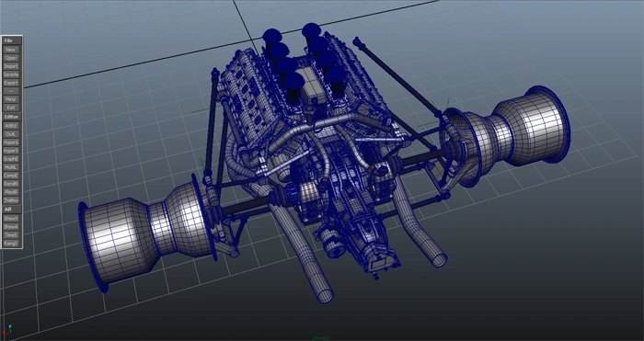Click the Open button in the File panel
Viewport: 644px width, 341px height.
click(11, 58)
